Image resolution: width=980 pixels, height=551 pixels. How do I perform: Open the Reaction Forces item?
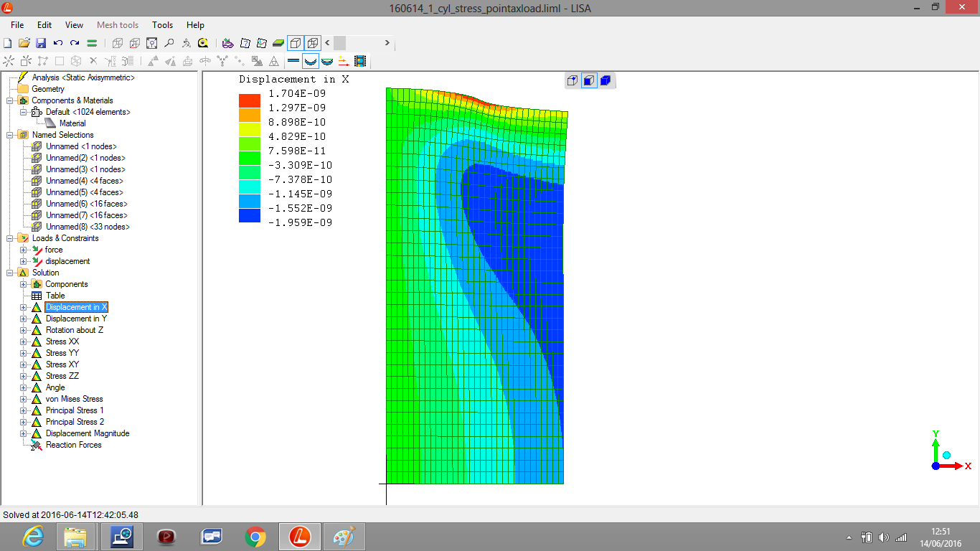coord(73,445)
